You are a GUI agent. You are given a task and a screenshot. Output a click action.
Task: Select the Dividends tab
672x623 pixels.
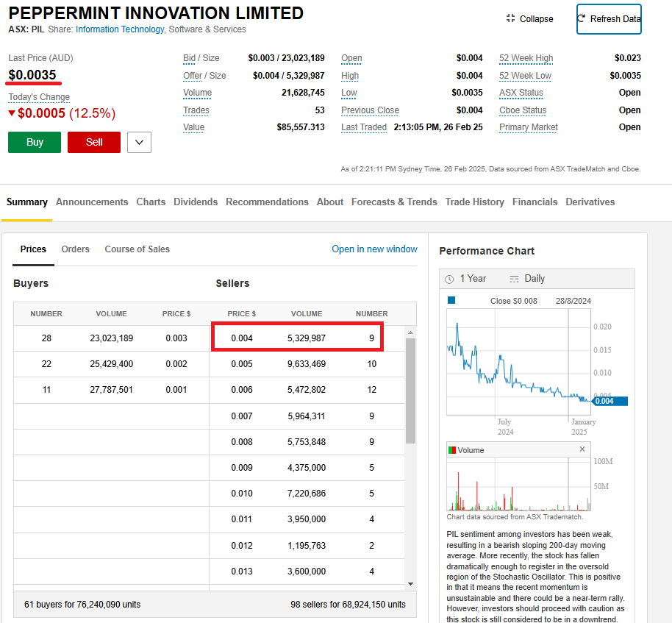click(x=196, y=202)
